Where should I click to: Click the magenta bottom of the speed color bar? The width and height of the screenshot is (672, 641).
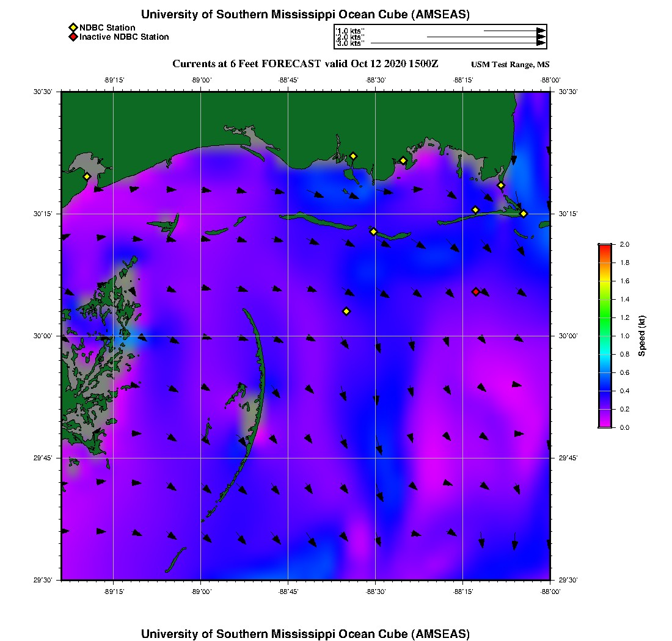coord(604,425)
